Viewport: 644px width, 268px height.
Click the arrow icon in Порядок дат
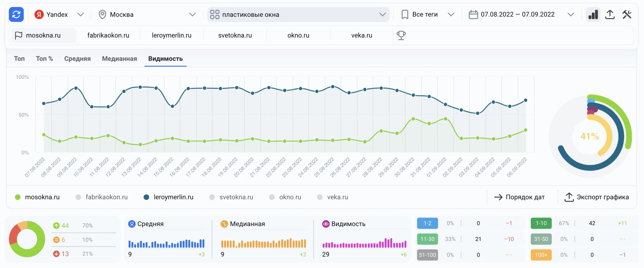click(498, 197)
